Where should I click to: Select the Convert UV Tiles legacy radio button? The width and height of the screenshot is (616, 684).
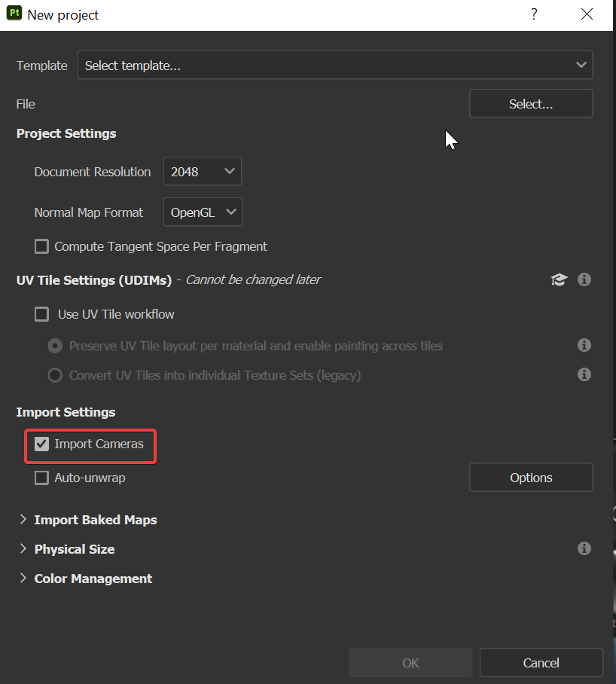(54, 374)
